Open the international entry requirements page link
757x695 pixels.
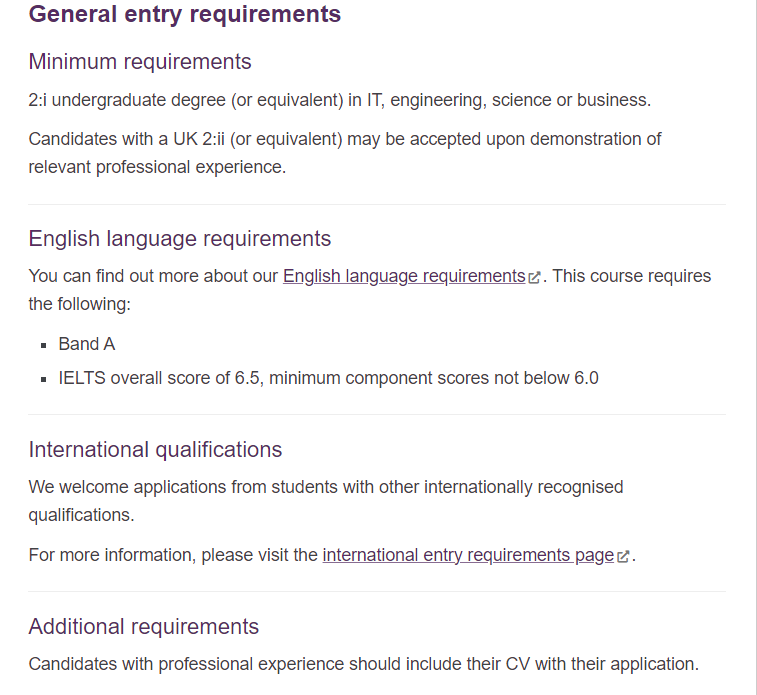click(468, 555)
